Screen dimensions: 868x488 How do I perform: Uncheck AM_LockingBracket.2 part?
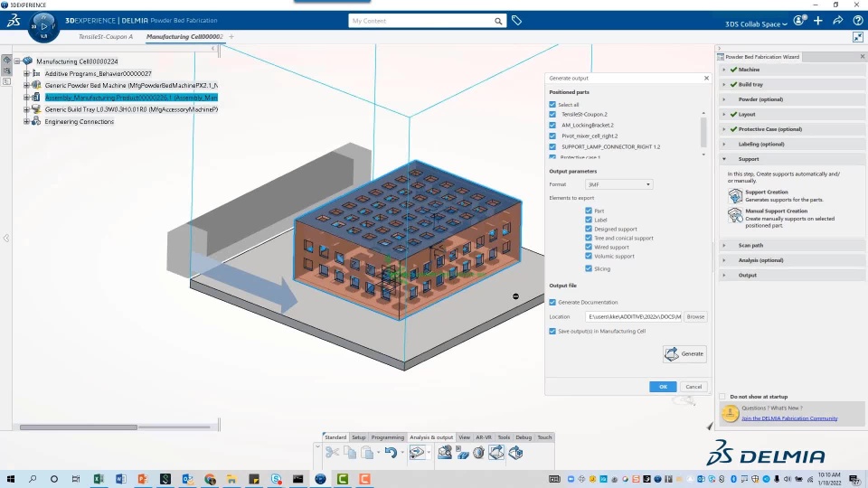552,125
